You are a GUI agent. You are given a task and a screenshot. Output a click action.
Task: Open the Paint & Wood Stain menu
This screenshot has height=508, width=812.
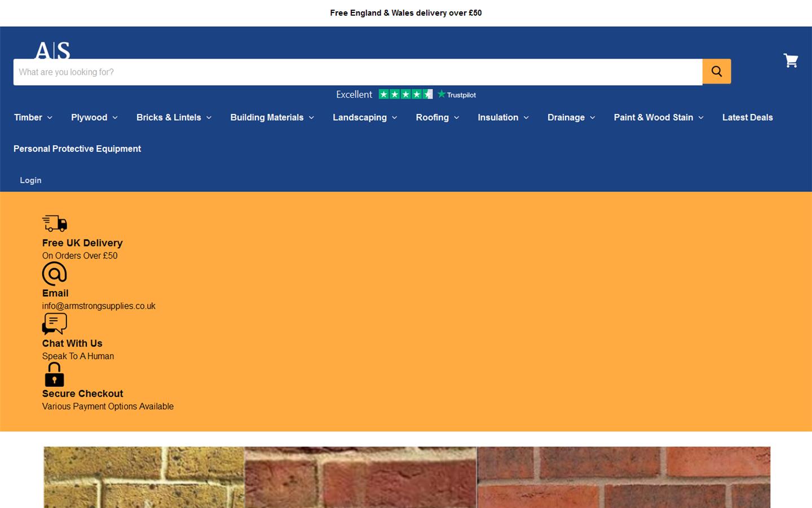(658, 117)
